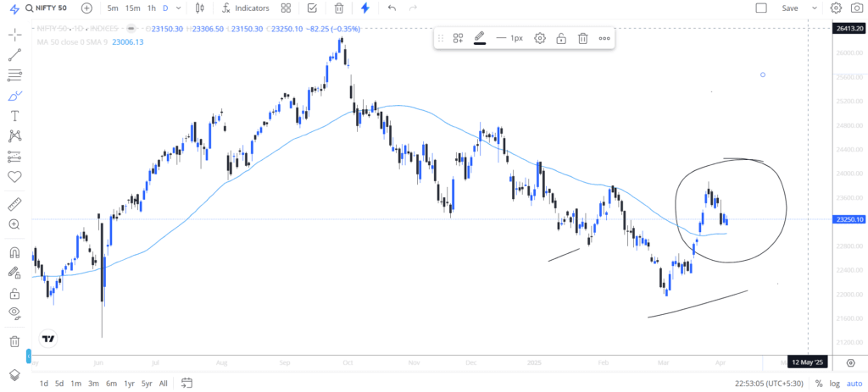The height and width of the screenshot is (392, 868).
Task: Click the trash icon in the top toolbar
Action: tap(339, 8)
